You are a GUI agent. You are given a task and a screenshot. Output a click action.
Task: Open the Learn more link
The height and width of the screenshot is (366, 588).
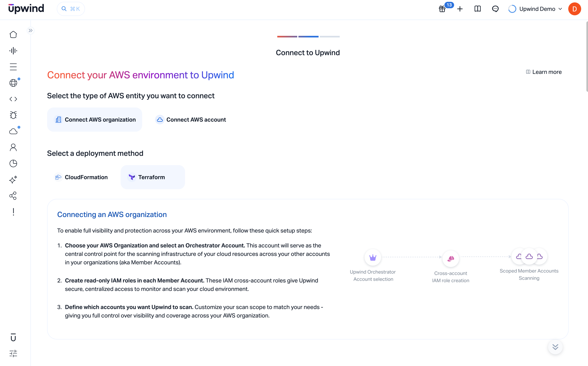click(x=544, y=72)
